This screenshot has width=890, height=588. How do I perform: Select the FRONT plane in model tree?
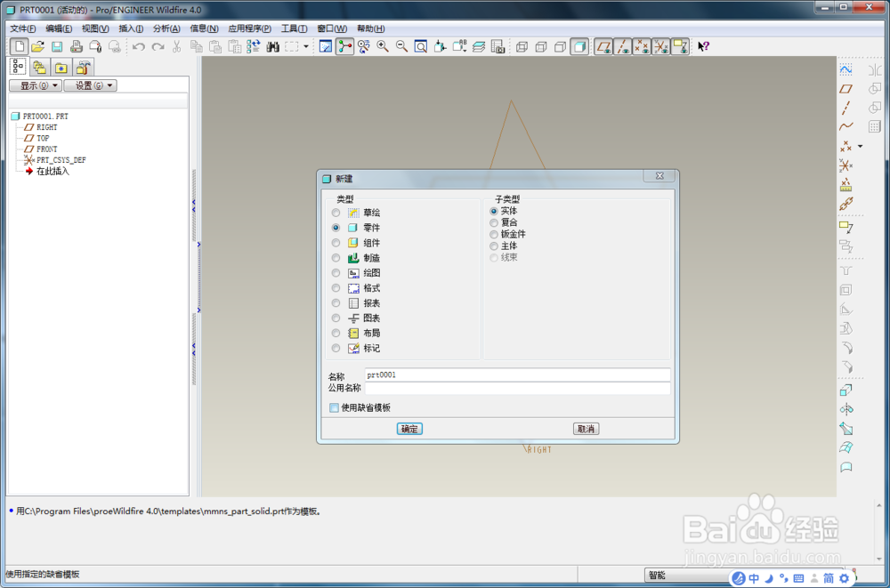(x=41, y=149)
